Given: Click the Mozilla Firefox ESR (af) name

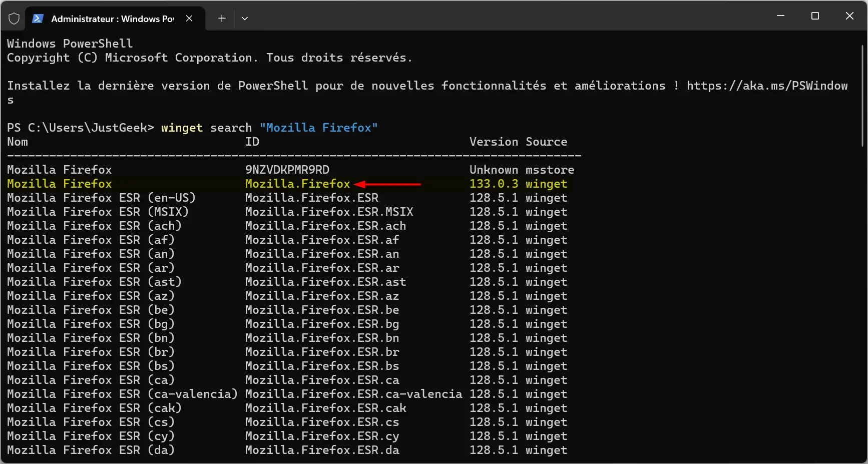Looking at the screenshot, I should pos(91,240).
